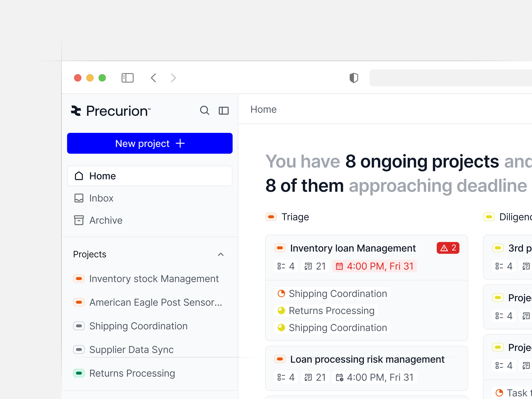Open the Inbox from the sidebar
Screen dimensions: 532x399
pyautogui.click(x=101, y=198)
